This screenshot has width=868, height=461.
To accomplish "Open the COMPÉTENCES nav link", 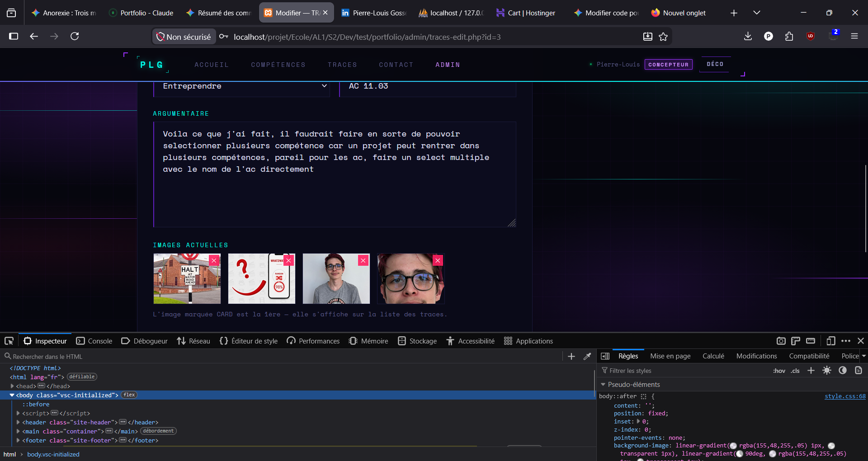I will 278,65.
